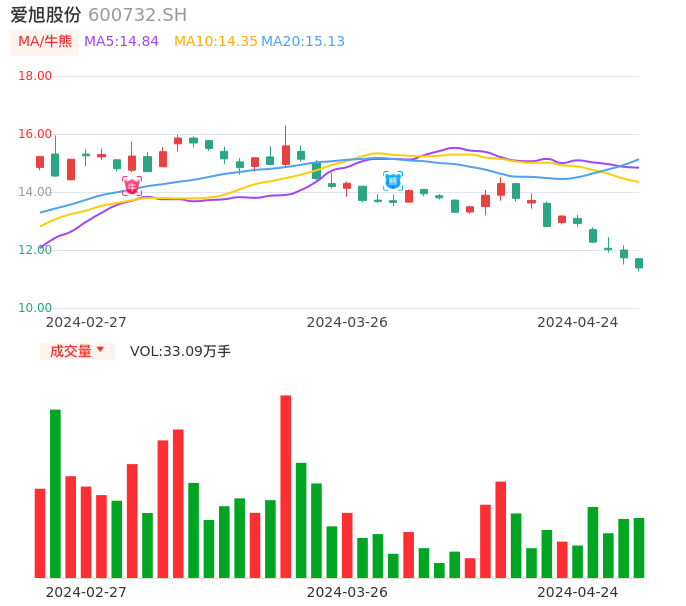Click the ticker code 600732.SH

[x=137, y=15]
